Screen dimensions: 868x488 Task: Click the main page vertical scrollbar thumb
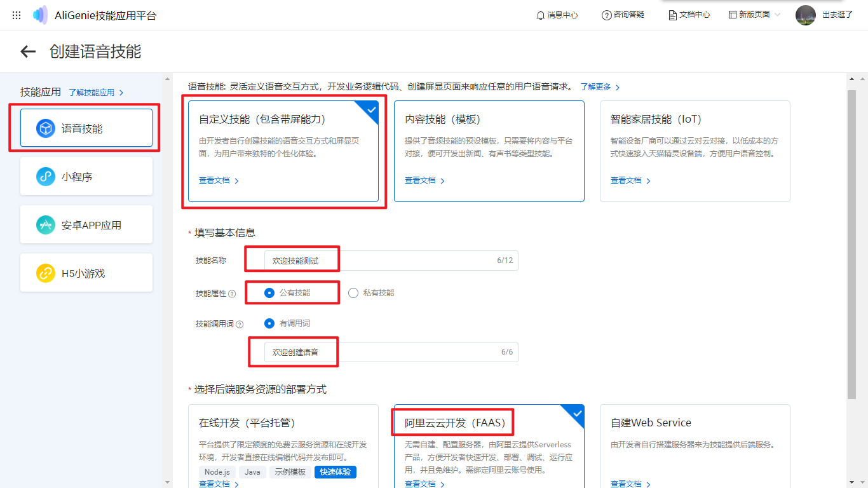coord(851,245)
